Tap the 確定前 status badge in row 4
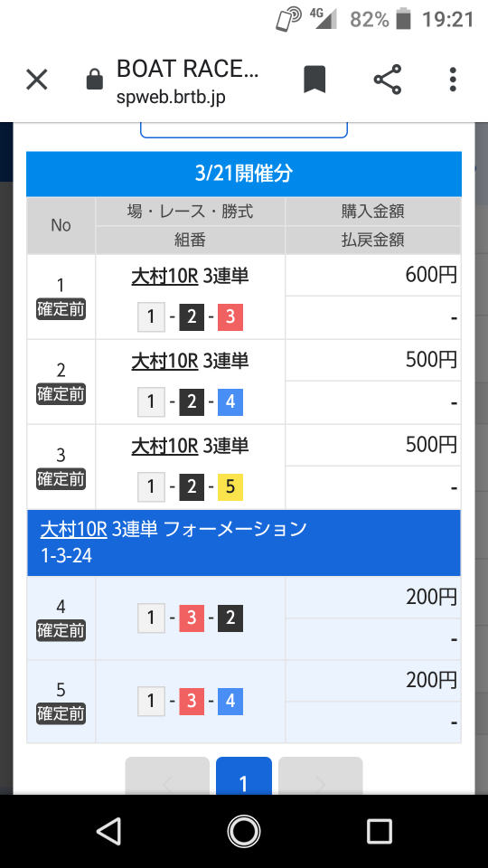Screen dimensions: 488x868 click(x=61, y=630)
